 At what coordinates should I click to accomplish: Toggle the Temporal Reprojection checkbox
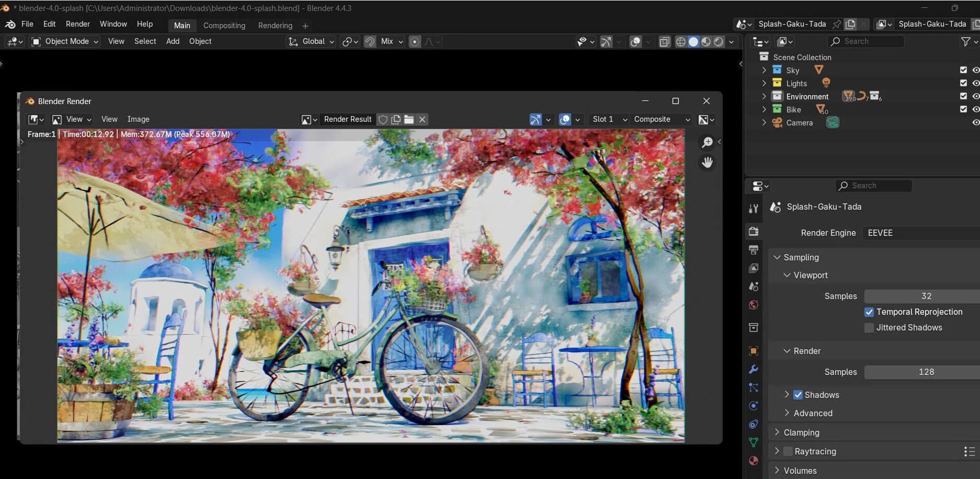869,312
